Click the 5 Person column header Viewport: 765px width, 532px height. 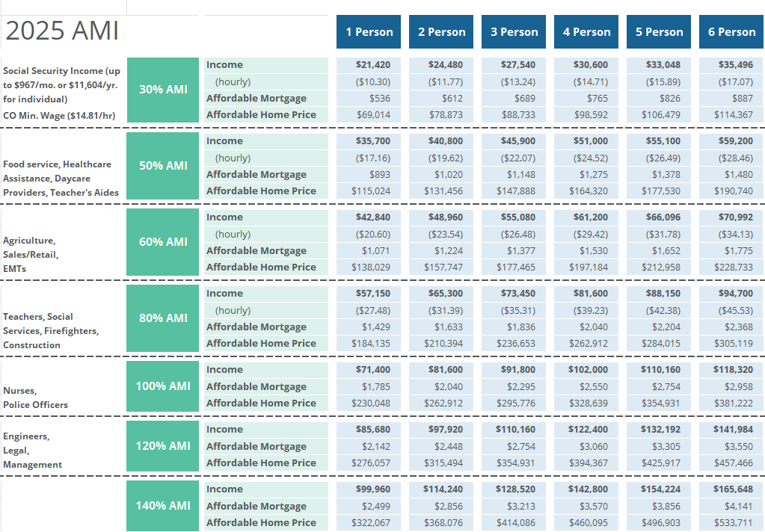(x=658, y=31)
